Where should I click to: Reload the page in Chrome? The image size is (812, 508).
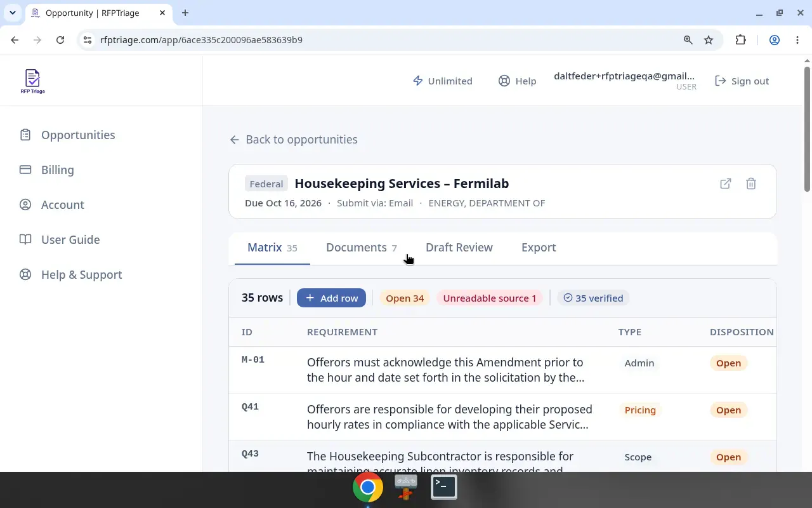click(x=60, y=39)
